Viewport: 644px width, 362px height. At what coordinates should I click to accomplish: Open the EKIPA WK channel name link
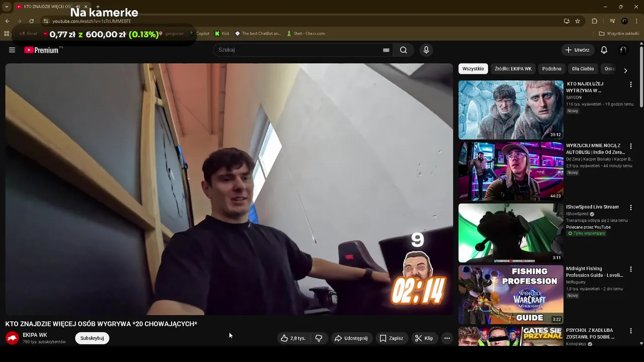(35, 335)
